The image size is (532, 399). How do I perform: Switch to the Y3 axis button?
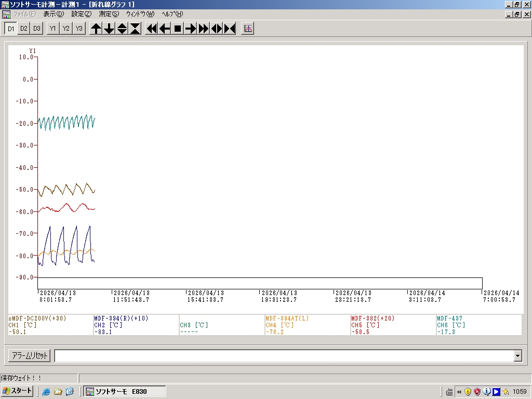(x=79, y=29)
